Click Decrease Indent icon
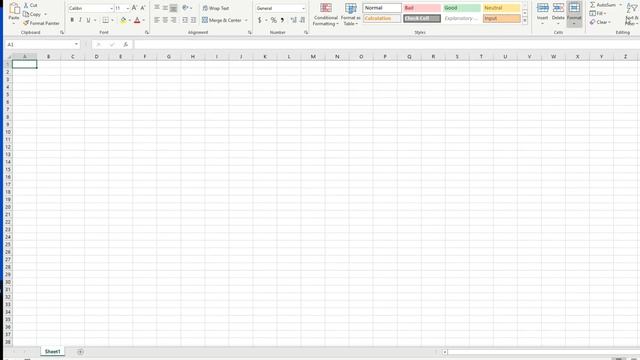This screenshot has width=640, height=360. tap(185, 20)
